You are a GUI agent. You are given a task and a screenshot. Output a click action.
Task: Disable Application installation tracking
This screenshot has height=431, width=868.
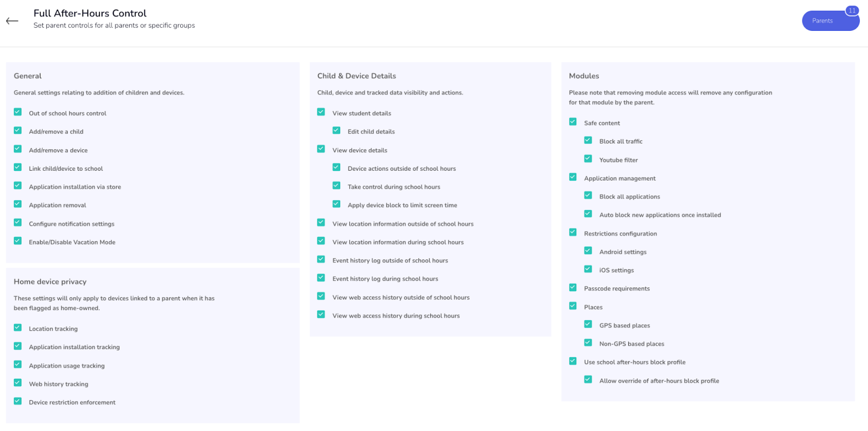click(x=18, y=346)
